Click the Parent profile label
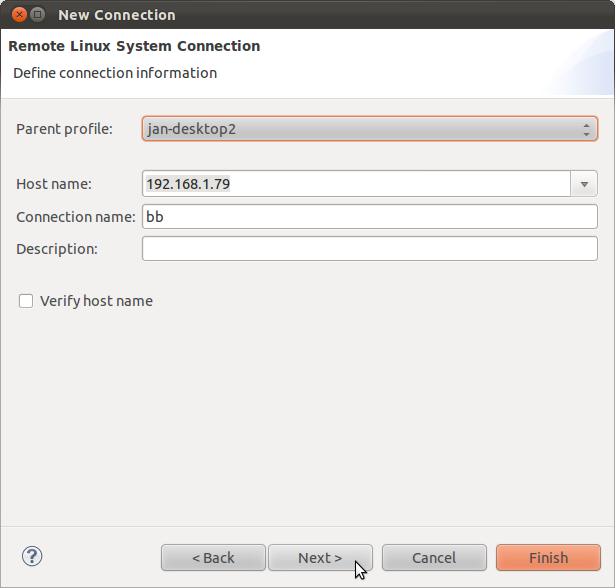The width and height of the screenshot is (615, 588). [x=64, y=129]
